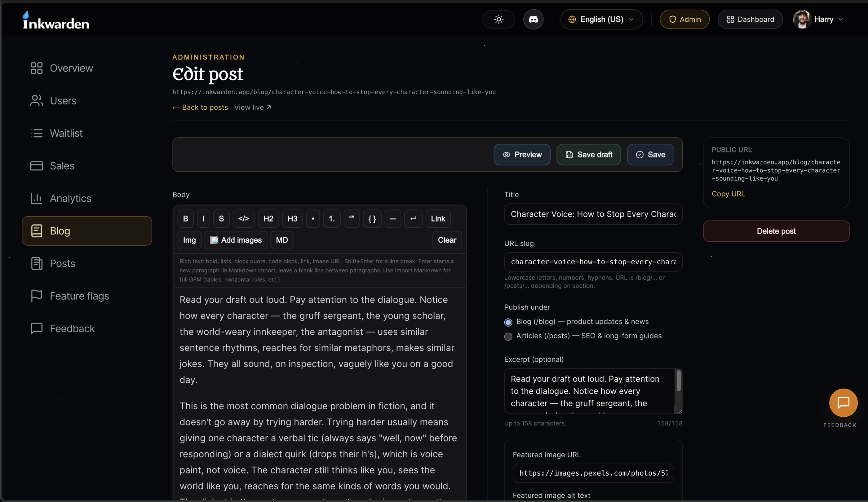Viewport: 868px width, 502px height.
Task: Open Waitlist in sidebar
Action: pos(87,133)
